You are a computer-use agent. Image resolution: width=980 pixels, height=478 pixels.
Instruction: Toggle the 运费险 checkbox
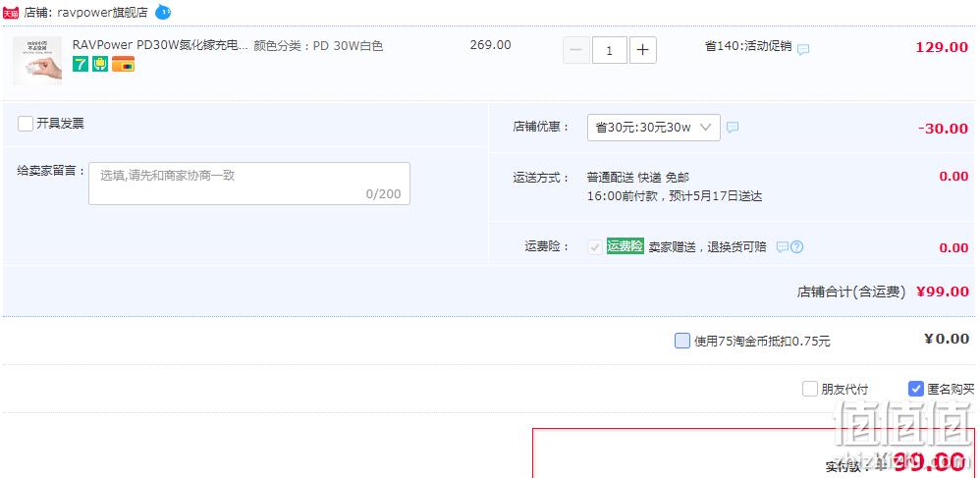(594, 246)
